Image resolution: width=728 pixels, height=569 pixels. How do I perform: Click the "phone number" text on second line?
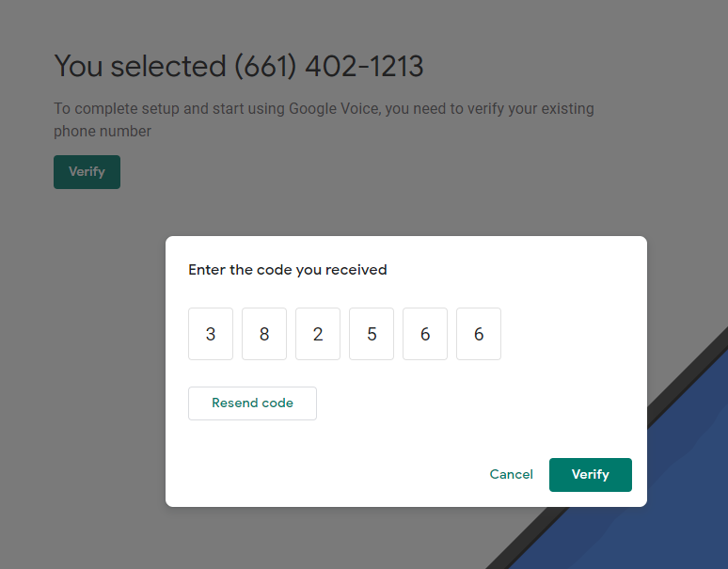[x=103, y=132]
